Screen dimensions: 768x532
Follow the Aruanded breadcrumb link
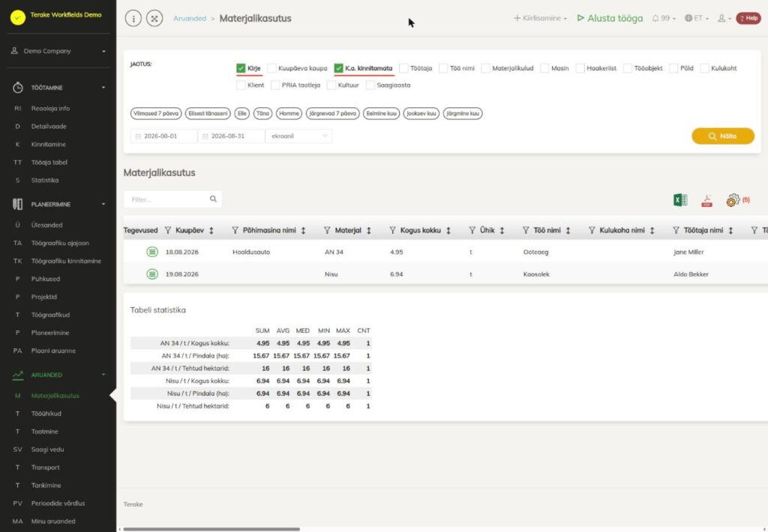[x=190, y=18]
